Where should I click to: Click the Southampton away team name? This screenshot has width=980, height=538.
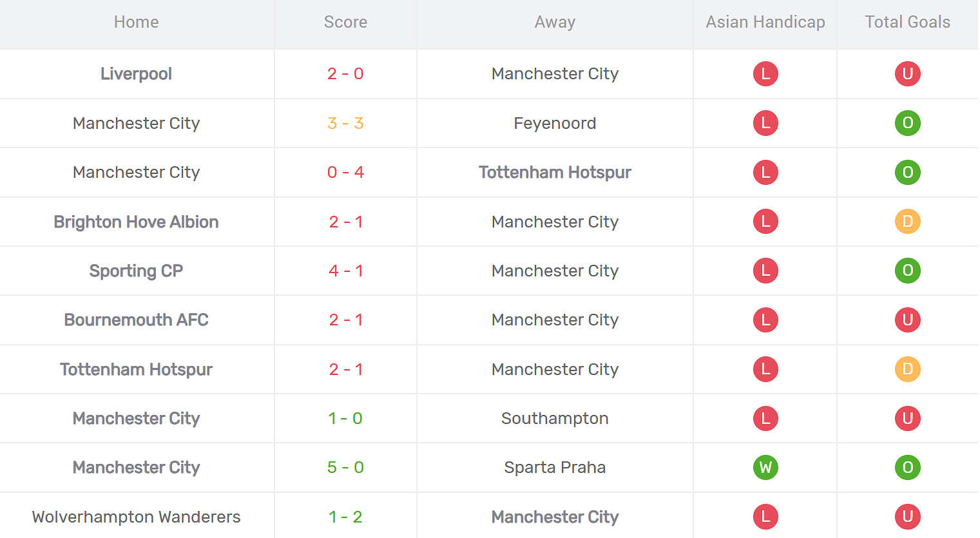tap(555, 418)
